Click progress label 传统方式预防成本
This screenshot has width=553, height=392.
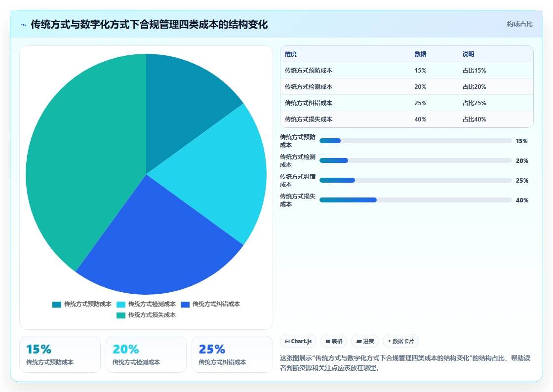coord(298,141)
